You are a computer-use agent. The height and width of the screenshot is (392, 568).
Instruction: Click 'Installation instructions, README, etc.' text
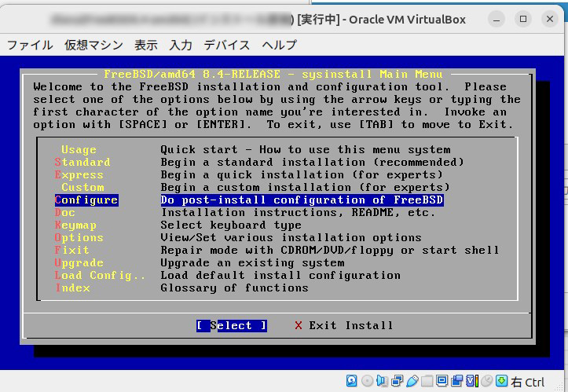tap(298, 212)
